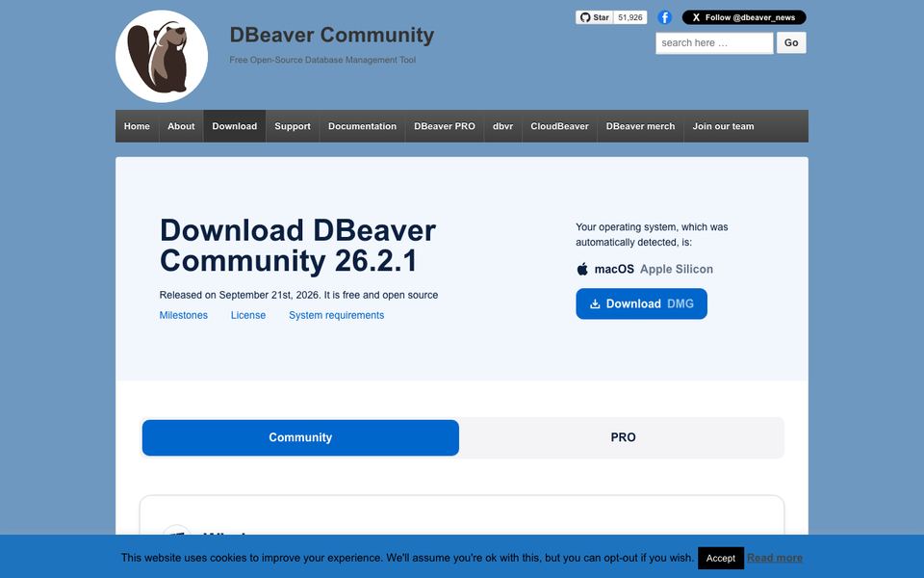This screenshot has height=578, width=924.
Task: Accept the cookie notice
Action: (x=721, y=558)
